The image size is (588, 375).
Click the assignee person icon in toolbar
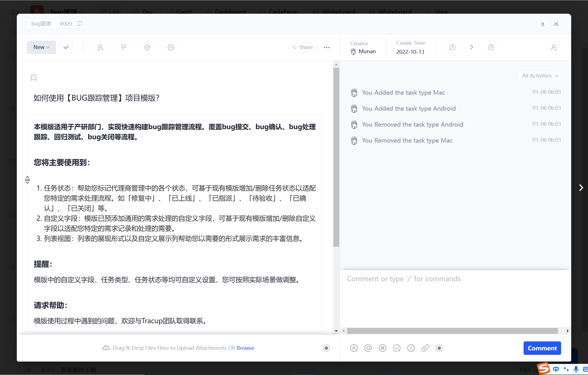(x=100, y=47)
